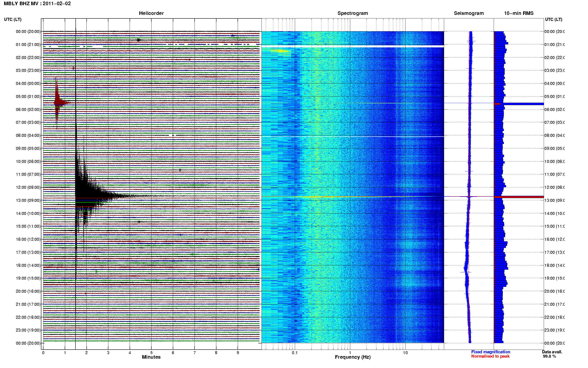Click the left time label '08:00 (04:00)'
Screen dimensions: 588x368
[28, 135]
